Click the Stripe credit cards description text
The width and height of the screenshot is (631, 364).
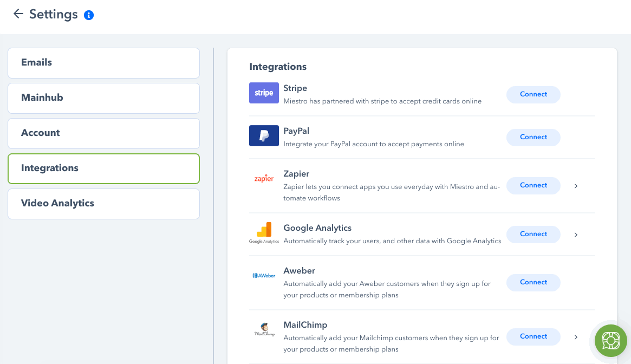point(382,101)
